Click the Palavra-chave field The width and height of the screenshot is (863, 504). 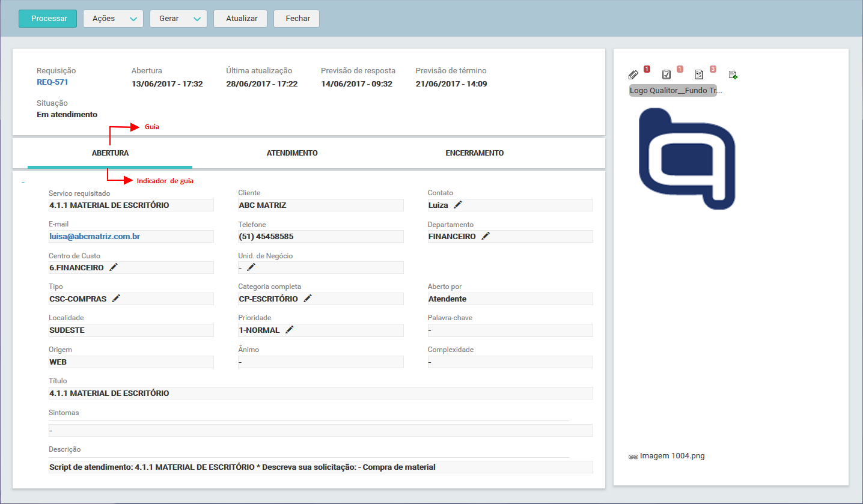tap(510, 330)
